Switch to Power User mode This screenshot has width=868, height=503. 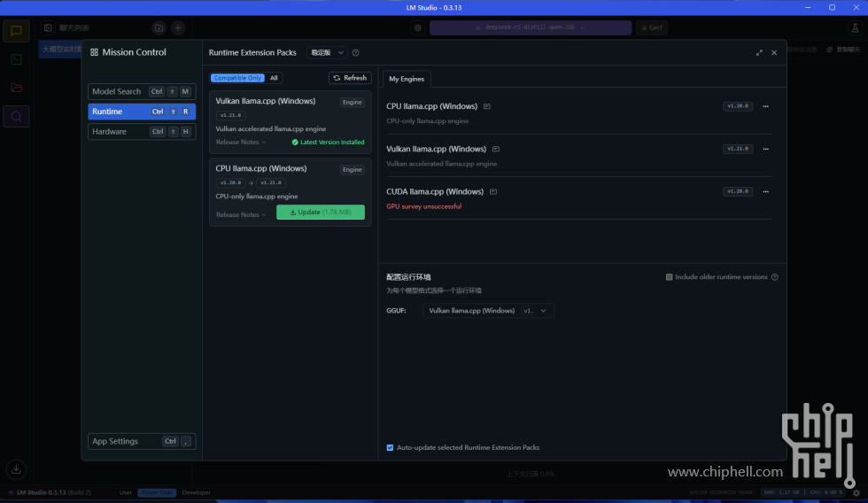pyautogui.click(x=157, y=492)
